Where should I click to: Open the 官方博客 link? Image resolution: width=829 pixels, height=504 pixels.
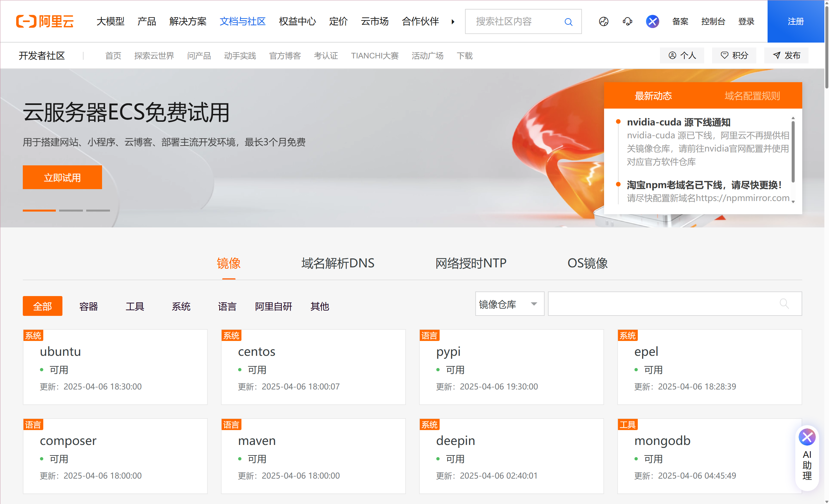pos(285,55)
